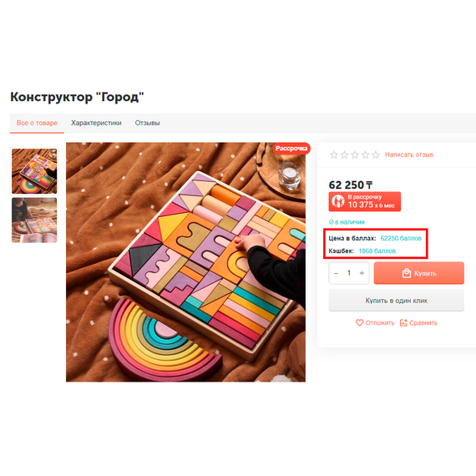Switch to the Характеристики tab
This screenshot has height=476, width=476.
coord(96,123)
